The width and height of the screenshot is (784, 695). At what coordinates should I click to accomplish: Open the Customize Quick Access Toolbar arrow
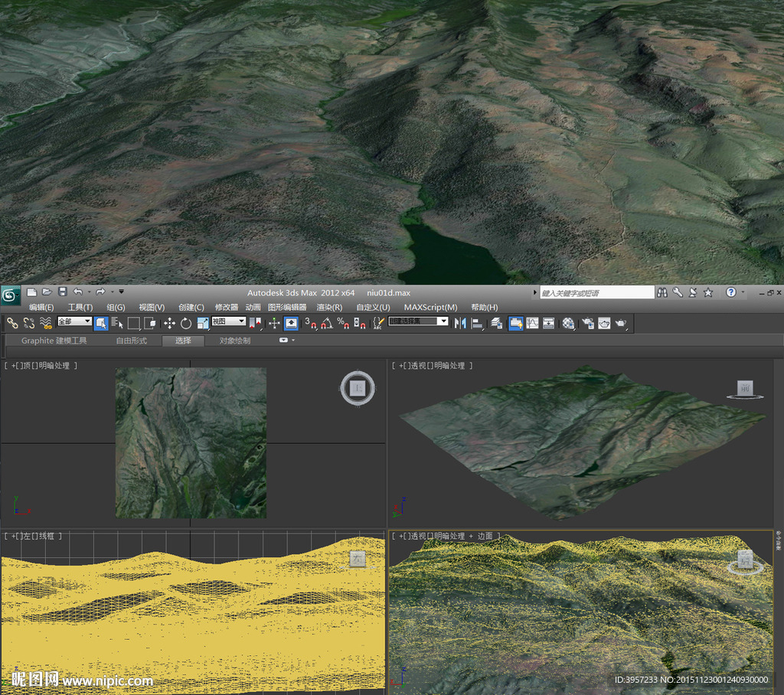pyautogui.click(x=122, y=292)
